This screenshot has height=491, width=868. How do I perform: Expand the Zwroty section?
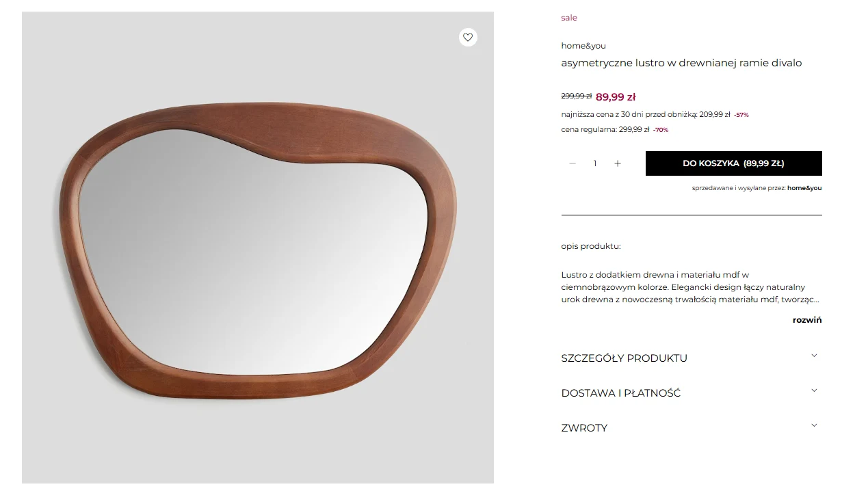pyautogui.click(x=691, y=428)
